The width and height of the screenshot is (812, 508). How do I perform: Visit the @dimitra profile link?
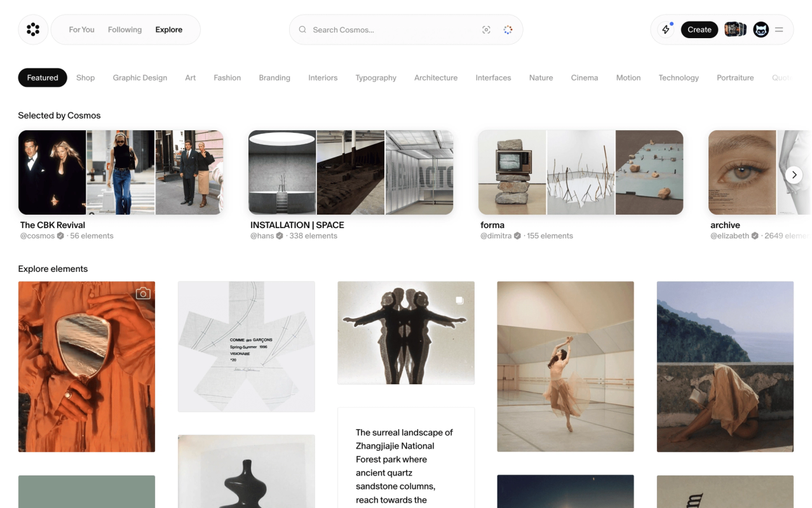point(496,236)
